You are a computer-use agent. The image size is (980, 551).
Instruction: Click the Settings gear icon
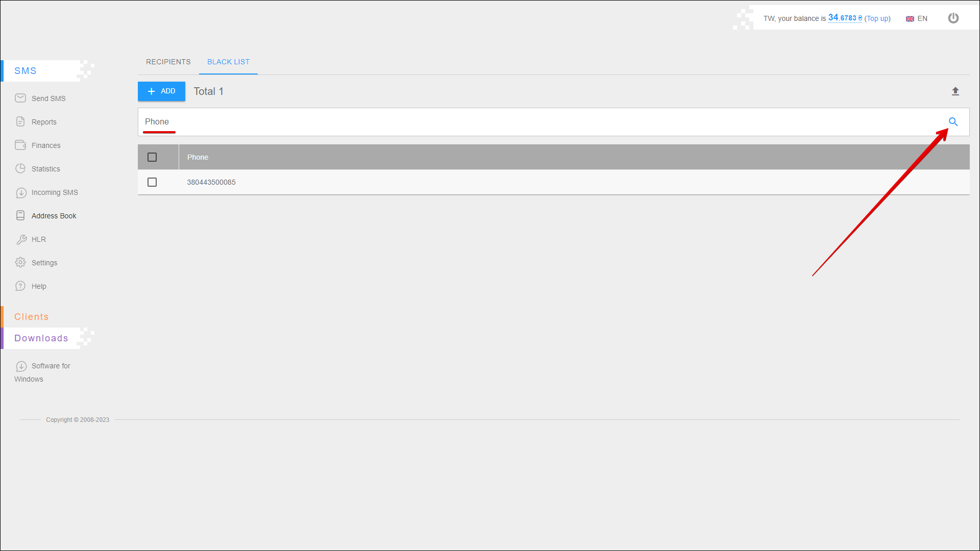pos(20,262)
